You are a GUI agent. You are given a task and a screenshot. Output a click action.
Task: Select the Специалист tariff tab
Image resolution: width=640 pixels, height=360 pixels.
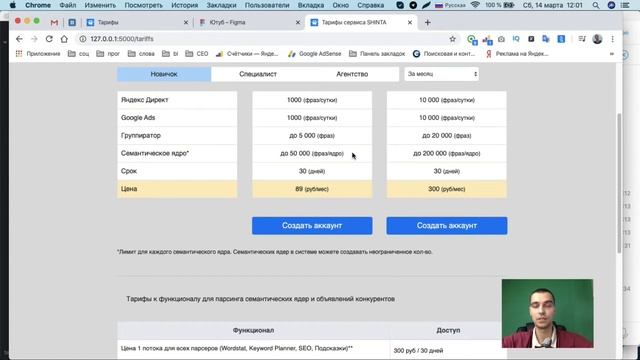[258, 74]
